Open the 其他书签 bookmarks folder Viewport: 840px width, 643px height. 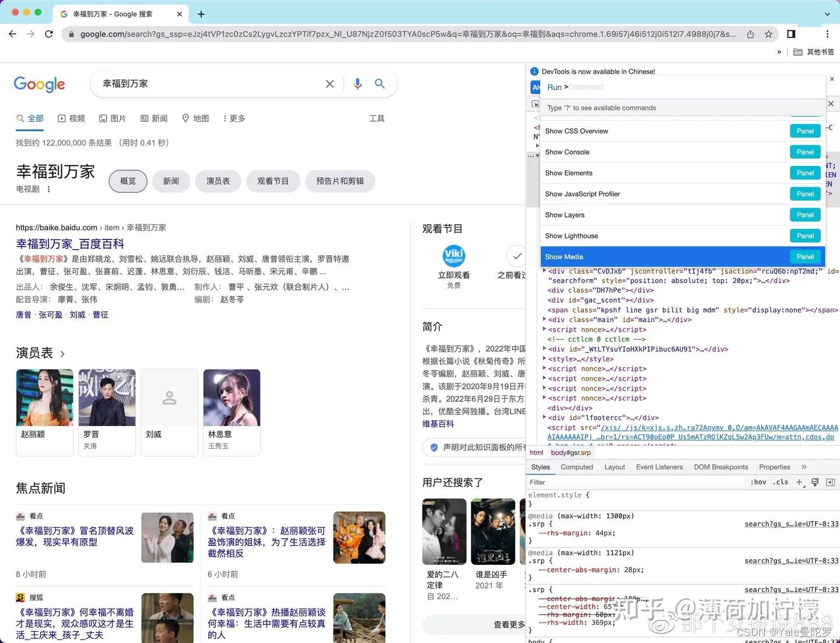tap(814, 52)
